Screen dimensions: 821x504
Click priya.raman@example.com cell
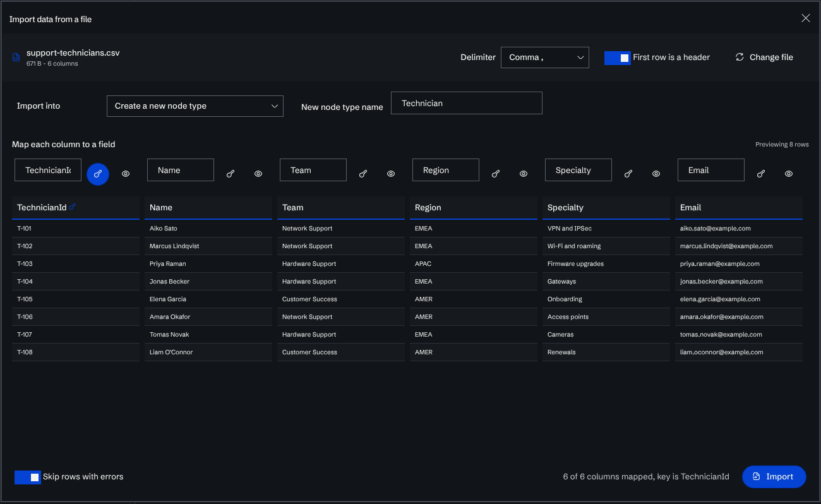(739, 264)
